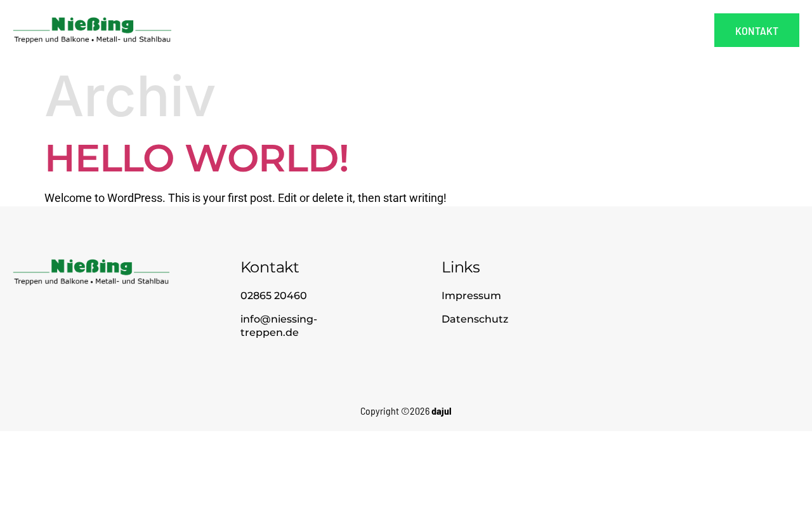Click the Copyright 2026 footer text
Image resolution: width=812 pixels, height=508 pixels.
pos(395,411)
